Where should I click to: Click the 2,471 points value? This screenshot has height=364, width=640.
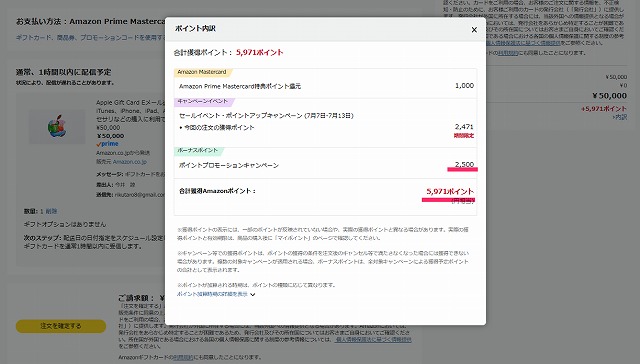(464, 127)
